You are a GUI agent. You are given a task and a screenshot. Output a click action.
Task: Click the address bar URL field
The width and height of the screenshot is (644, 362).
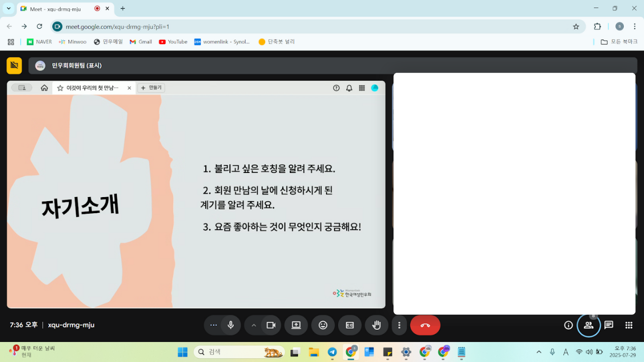318,27
